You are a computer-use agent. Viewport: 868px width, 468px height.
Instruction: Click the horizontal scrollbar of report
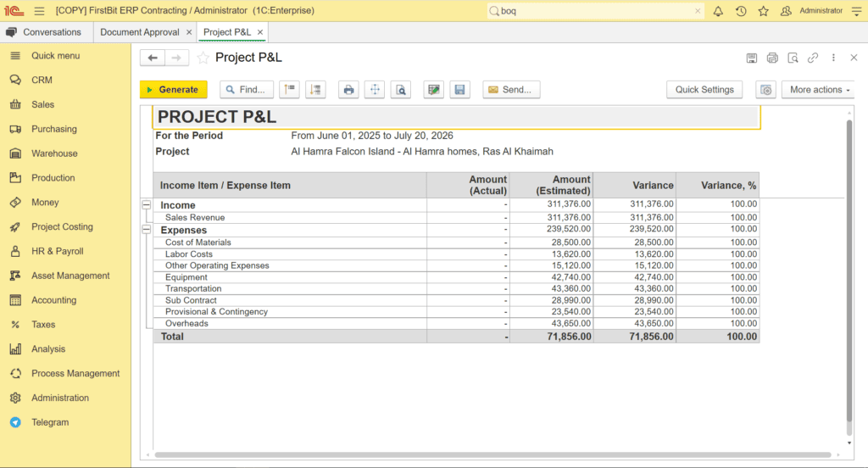pyautogui.click(x=492, y=454)
